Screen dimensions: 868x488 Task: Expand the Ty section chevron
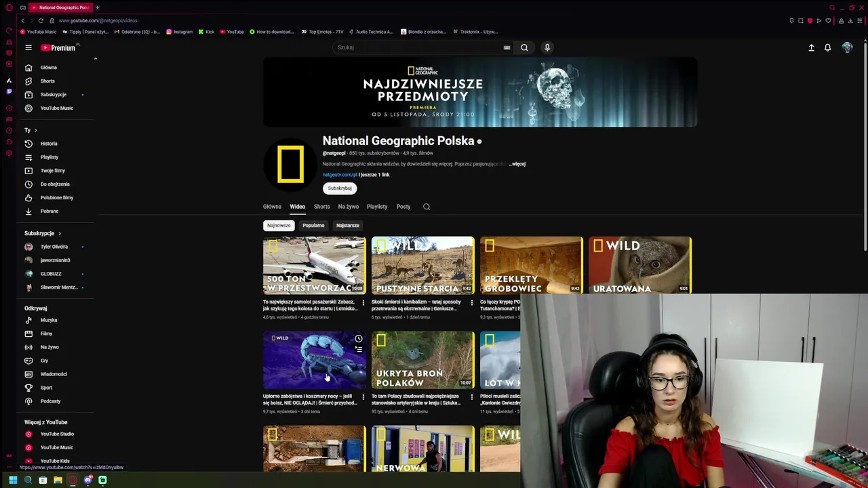pos(35,130)
